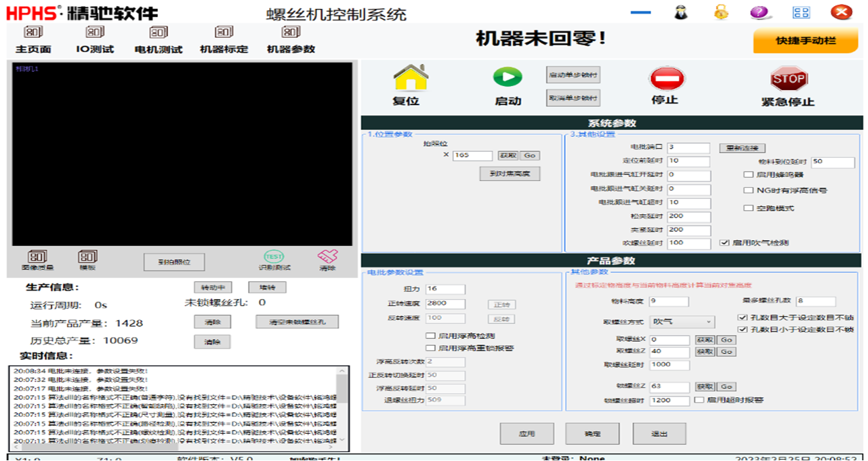Click into the 物料到位延时 field
This screenshot has width=868, height=461.
pos(832,162)
